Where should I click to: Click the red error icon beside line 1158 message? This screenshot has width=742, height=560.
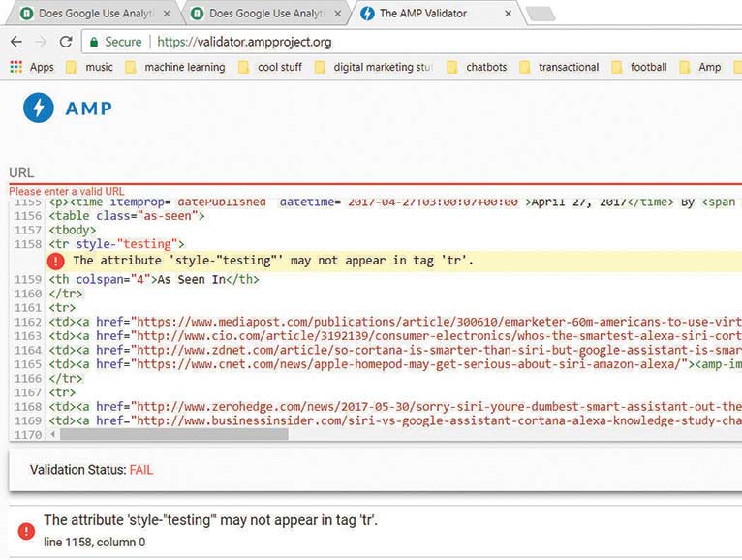(x=26, y=531)
